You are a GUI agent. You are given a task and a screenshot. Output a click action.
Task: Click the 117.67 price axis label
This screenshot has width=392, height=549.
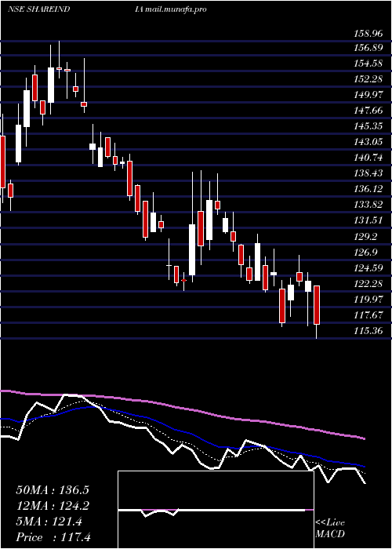tap(368, 314)
